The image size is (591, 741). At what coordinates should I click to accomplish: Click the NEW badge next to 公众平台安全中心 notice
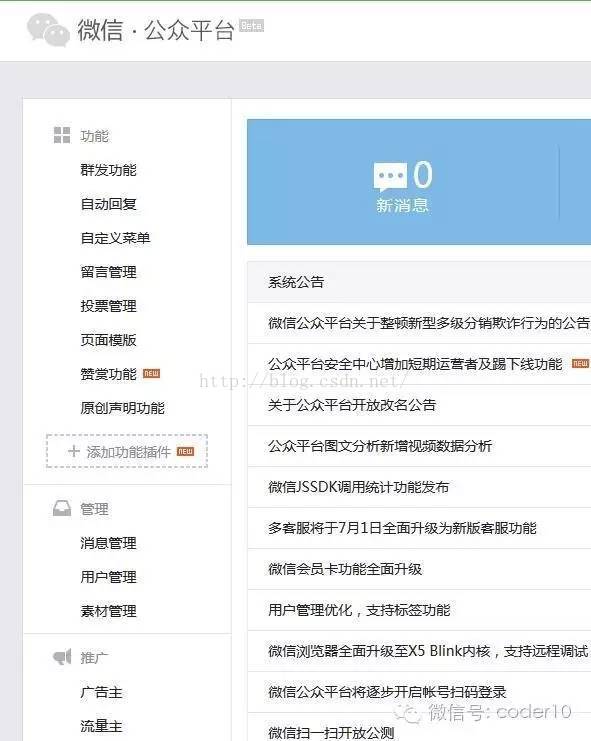tap(580, 363)
